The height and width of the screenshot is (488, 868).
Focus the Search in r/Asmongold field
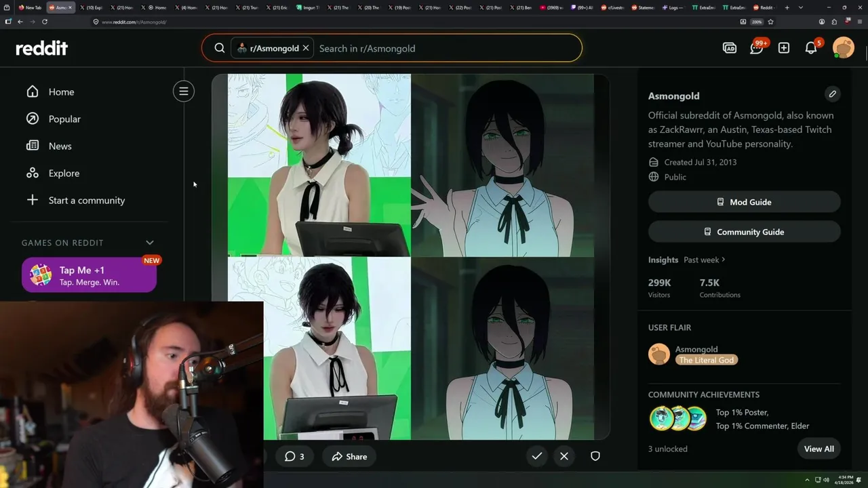(448, 48)
